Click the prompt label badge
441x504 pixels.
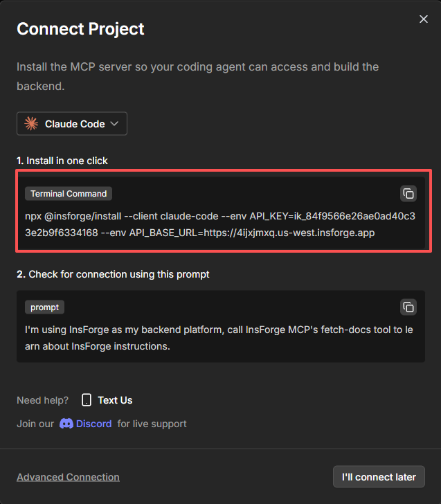coord(44,307)
